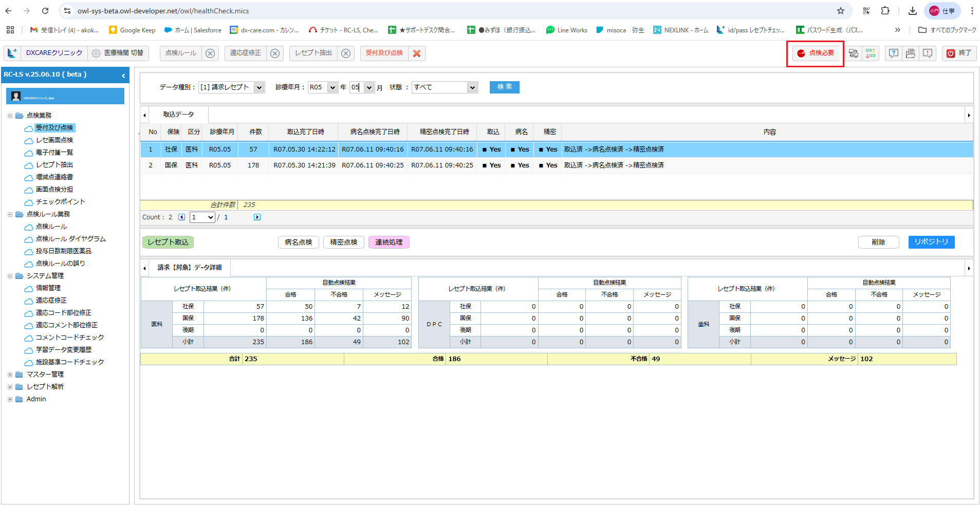This screenshot has width=980, height=505.
Task: Click left arrow beside 請求【対象】データ詳細 tab
Action: click(145, 268)
